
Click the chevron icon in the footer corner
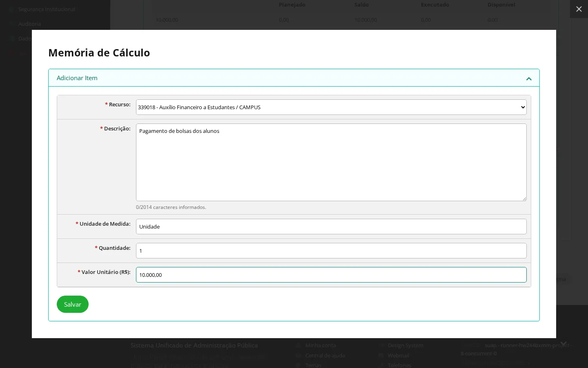click(563, 343)
